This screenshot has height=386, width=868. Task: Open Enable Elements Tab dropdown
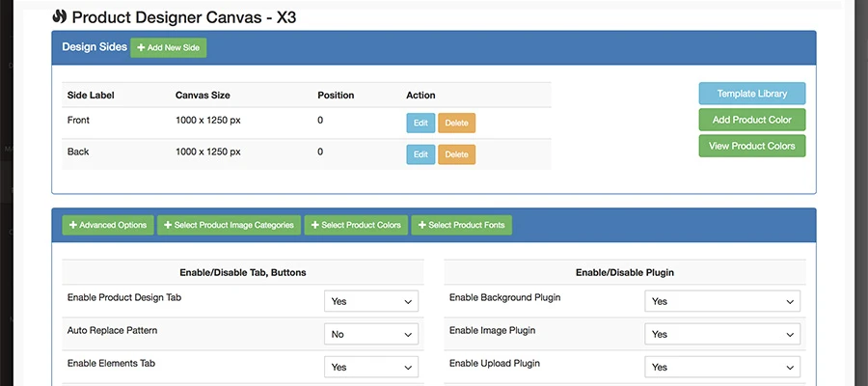point(370,367)
